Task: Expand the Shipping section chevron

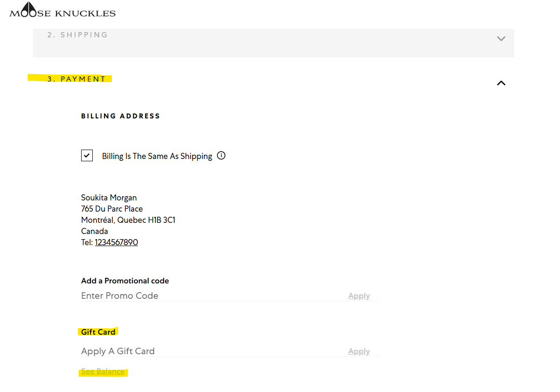Action: click(501, 39)
